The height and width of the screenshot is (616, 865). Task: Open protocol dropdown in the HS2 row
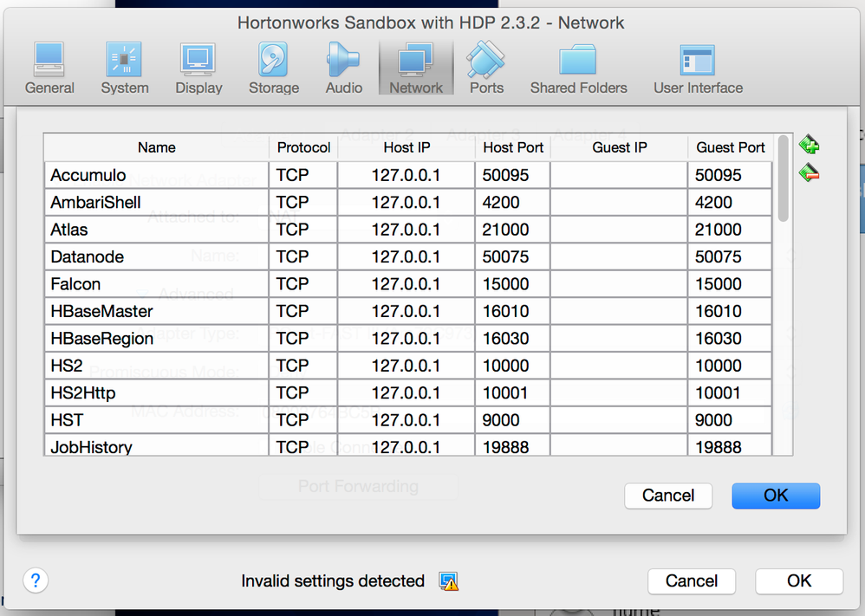click(x=303, y=366)
